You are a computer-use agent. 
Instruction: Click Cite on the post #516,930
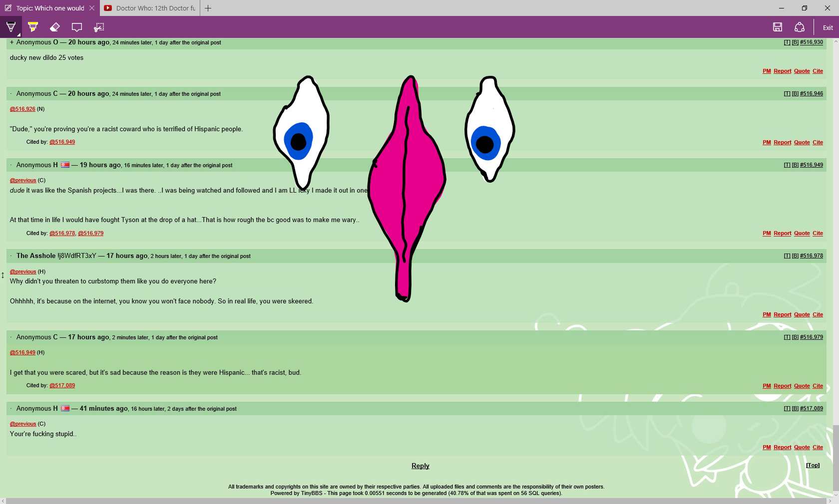click(818, 71)
